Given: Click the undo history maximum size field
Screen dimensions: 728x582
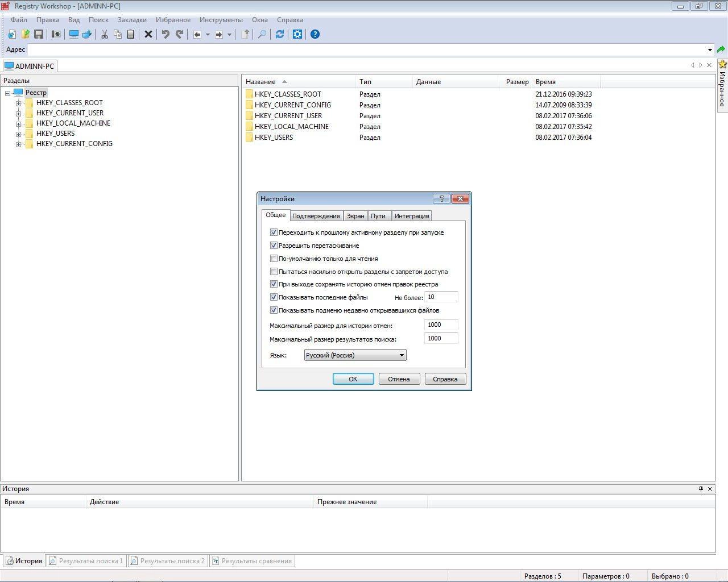Looking at the screenshot, I should [x=441, y=325].
